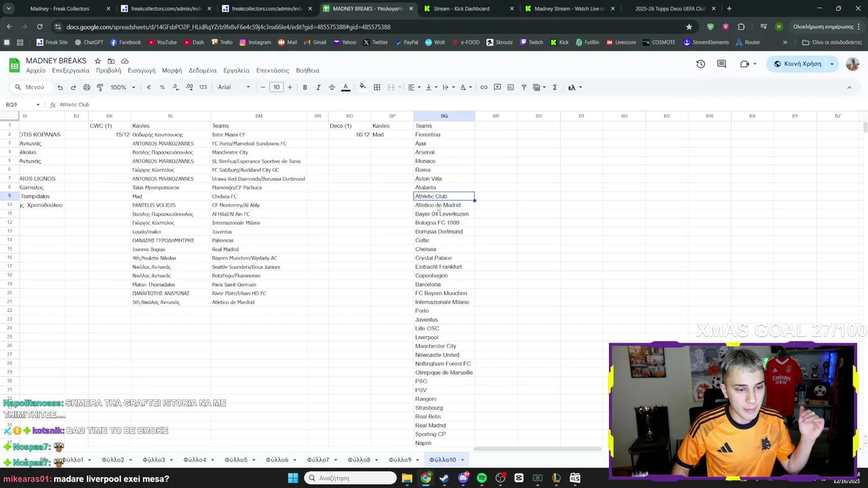868x488 pixels.
Task: Toggle strikethrough formatting
Action: click(332, 87)
